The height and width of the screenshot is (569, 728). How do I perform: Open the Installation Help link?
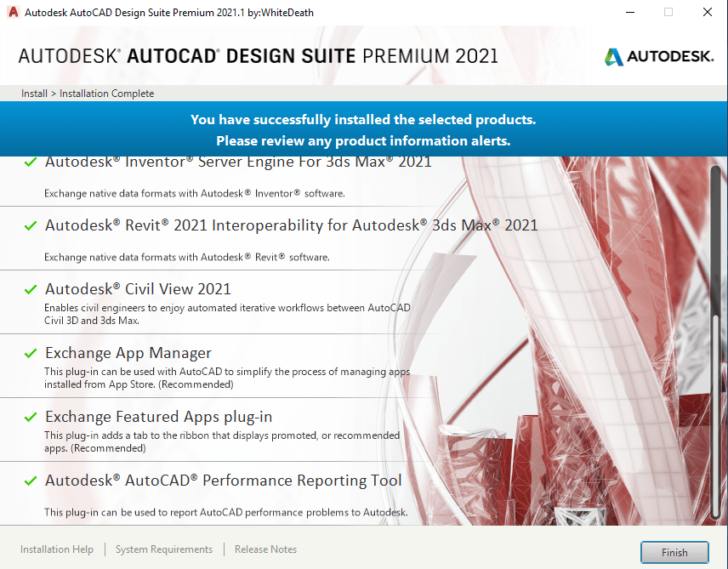(x=57, y=549)
